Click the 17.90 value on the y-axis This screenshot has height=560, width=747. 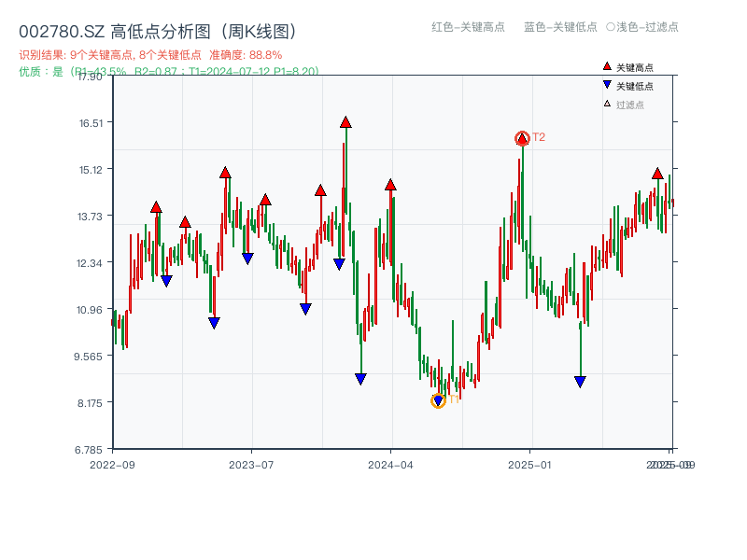click(92, 78)
